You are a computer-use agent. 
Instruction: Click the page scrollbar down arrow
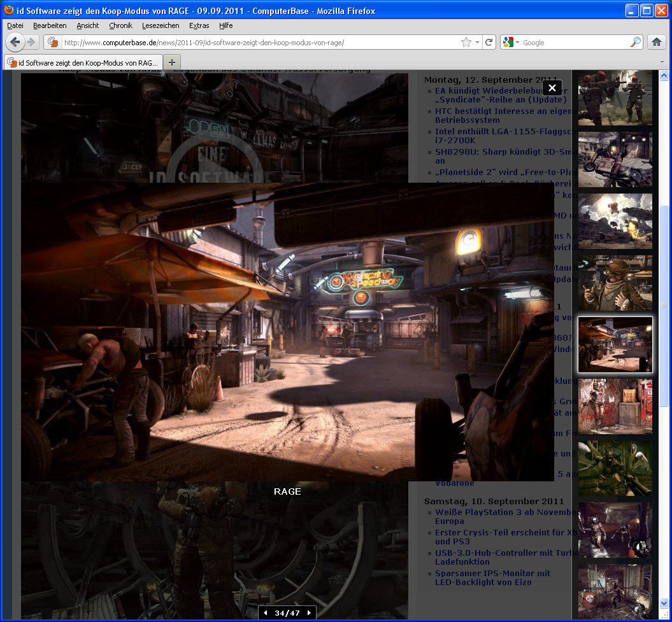(664, 603)
